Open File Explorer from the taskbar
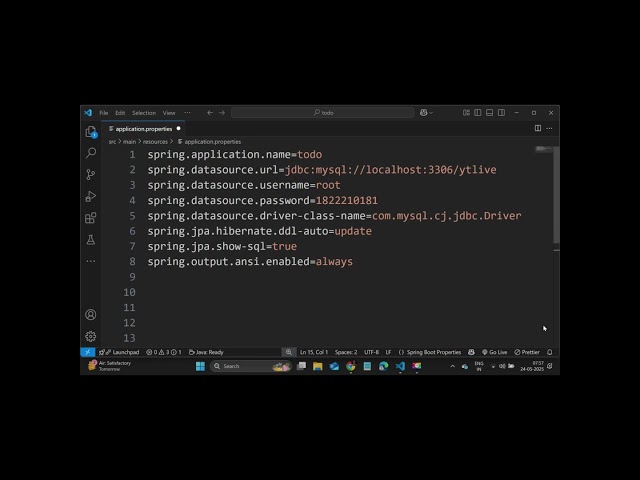This screenshot has width=640, height=480. (x=318, y=366)
